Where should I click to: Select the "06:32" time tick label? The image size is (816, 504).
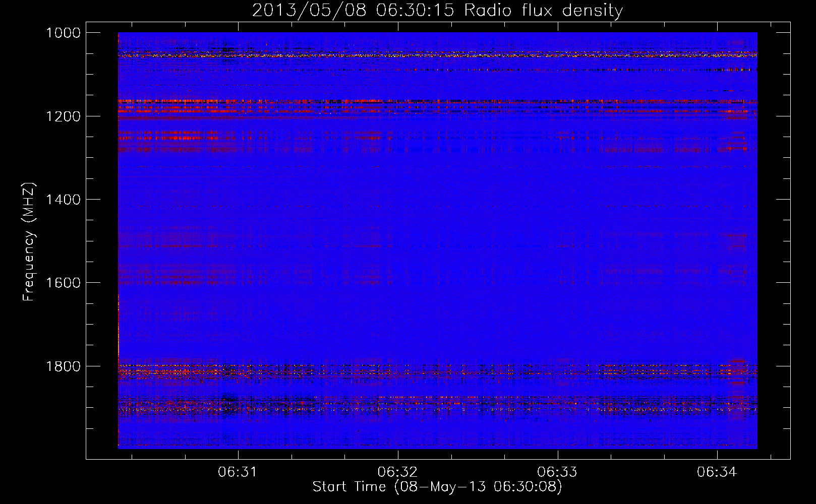pos(397,472)
